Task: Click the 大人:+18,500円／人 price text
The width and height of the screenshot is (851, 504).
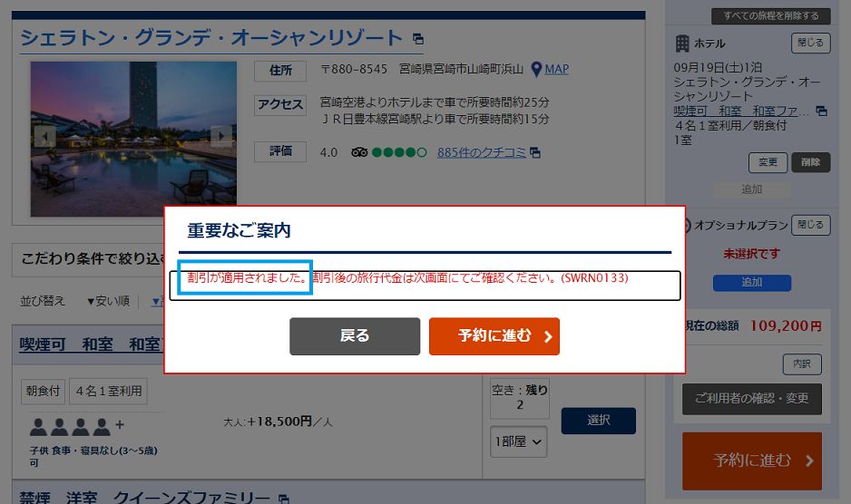Action: pos(278,422)
